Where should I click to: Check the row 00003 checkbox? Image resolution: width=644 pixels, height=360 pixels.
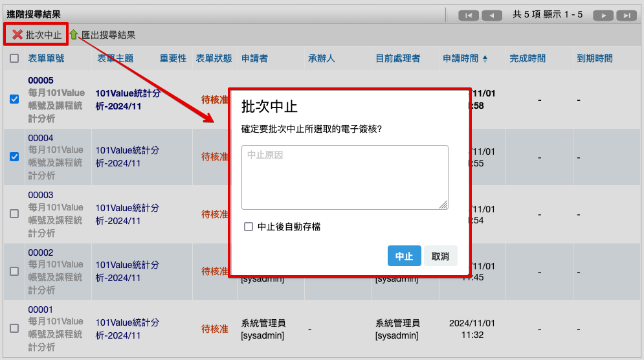[14, 214]
